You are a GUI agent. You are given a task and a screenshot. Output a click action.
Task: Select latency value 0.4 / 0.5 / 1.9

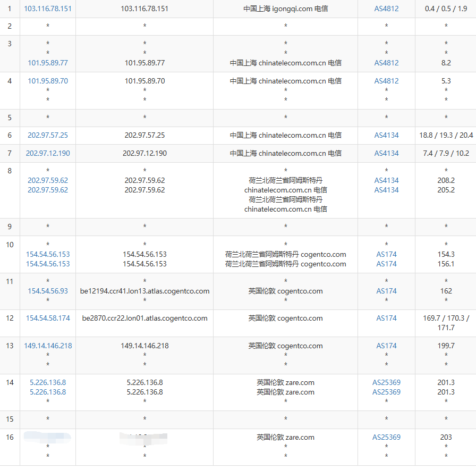[446, 9]
